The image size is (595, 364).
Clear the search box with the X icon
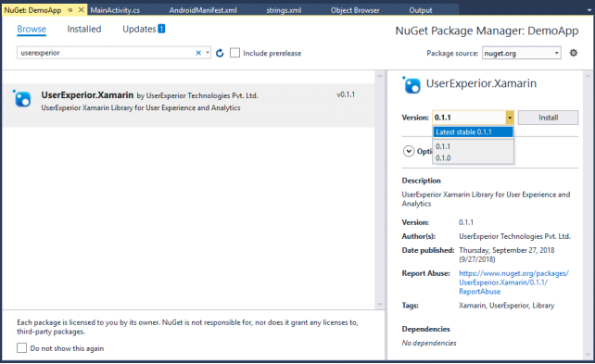pyautogui.click(x=198, y=53)
